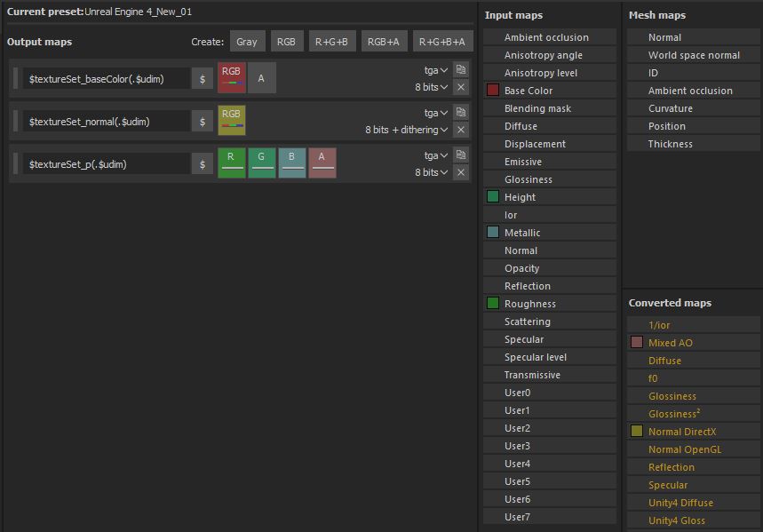763x532 pixels.
Task: Open bit depth dropdown for baseColor map
Action: tap(431, 87)
